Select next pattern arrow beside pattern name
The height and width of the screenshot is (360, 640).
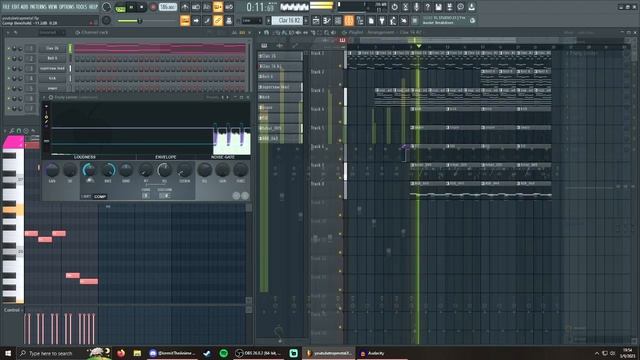[307, 20]
